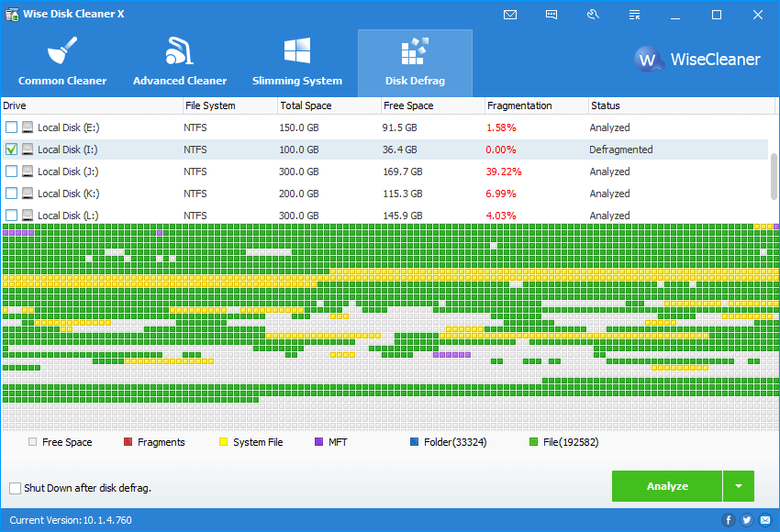
Task: Click the yellow System File legend swatch
Action: point(223,441)
